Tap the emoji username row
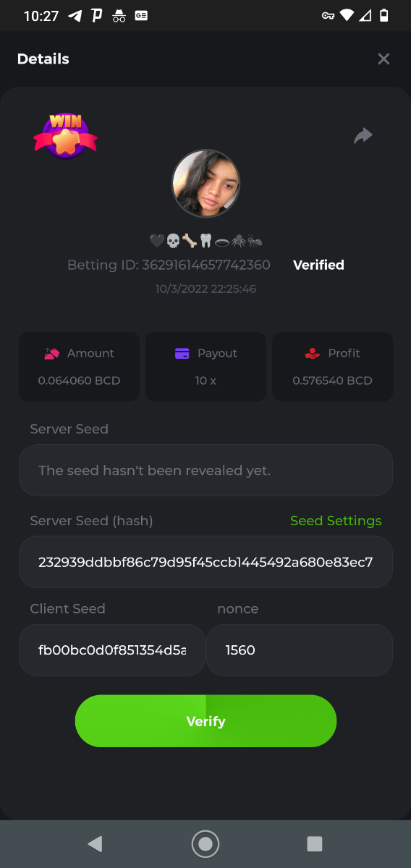411x868 pixels. pos(205,241)
